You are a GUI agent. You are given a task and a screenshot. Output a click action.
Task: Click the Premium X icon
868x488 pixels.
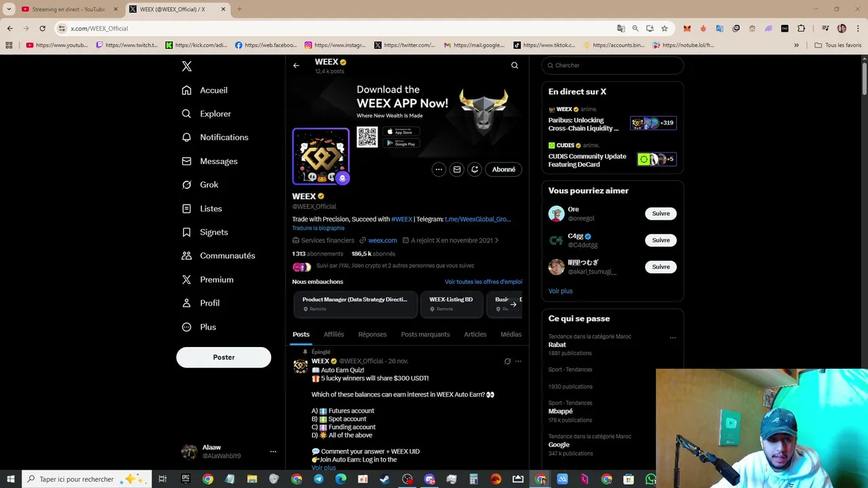(x=186, y=279)
